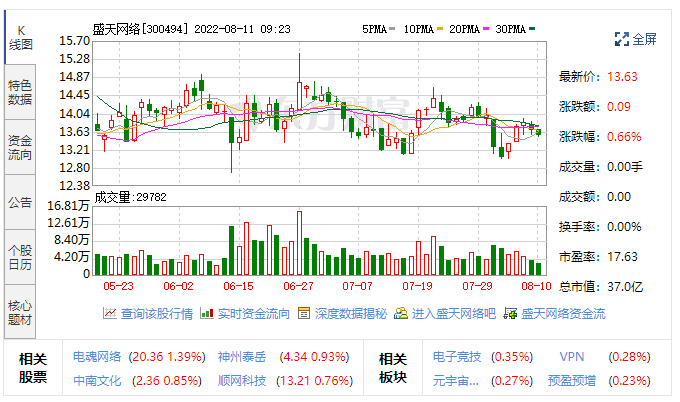This screenshot has height=402, width=680.
Task: Click the 全屏 fullscreen link
Action: [x=644, y=39]
